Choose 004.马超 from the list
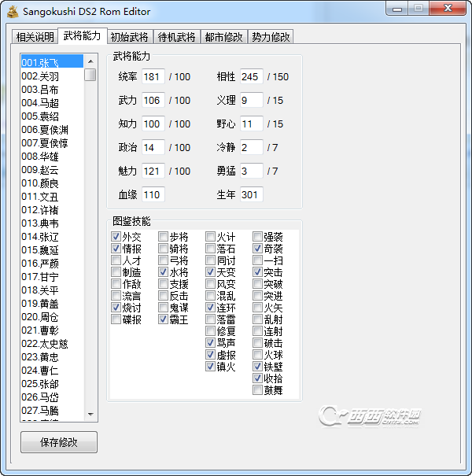Screen dimensions: 472x476 (x=52, y=103)
